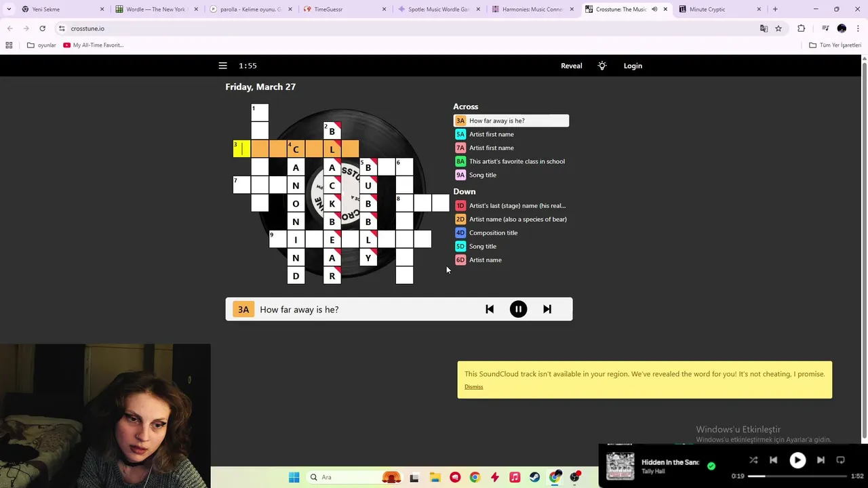Mute the Crosstune tab audio icon

[x=654, y=9]
